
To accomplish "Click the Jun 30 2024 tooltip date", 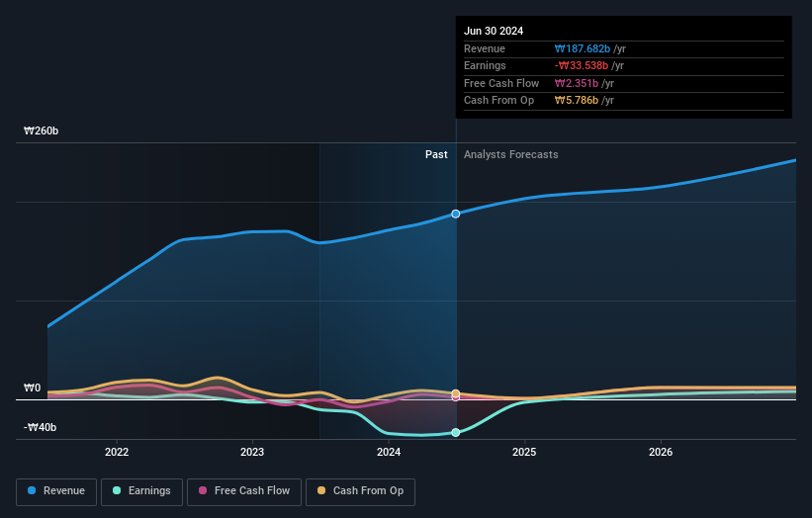I will pos(494,31).
